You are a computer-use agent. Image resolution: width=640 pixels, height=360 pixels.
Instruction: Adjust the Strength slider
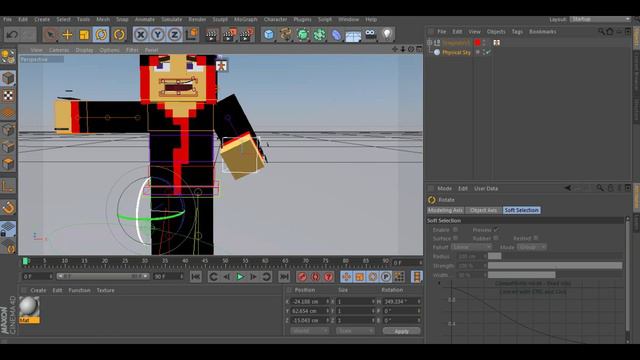coord(555,266)
